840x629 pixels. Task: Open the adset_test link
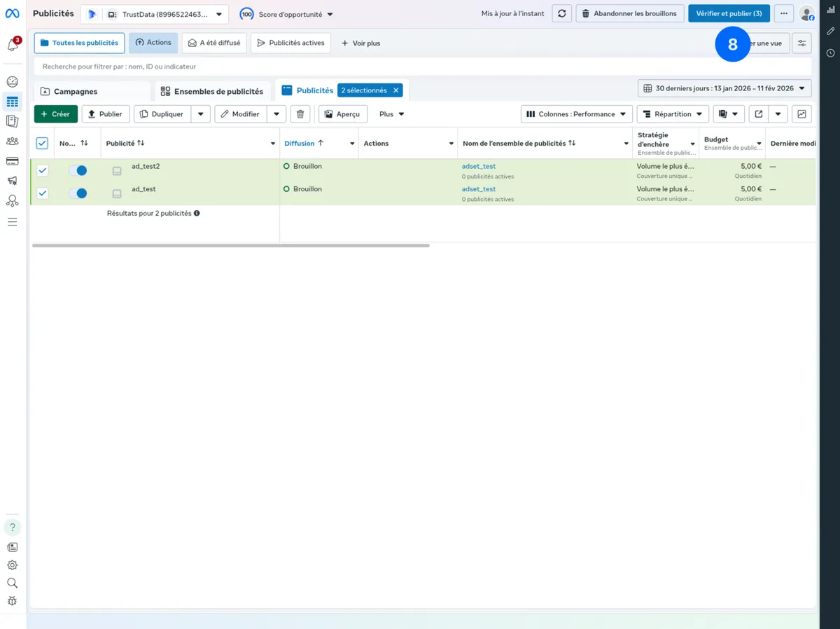click(x=478, y=166)
